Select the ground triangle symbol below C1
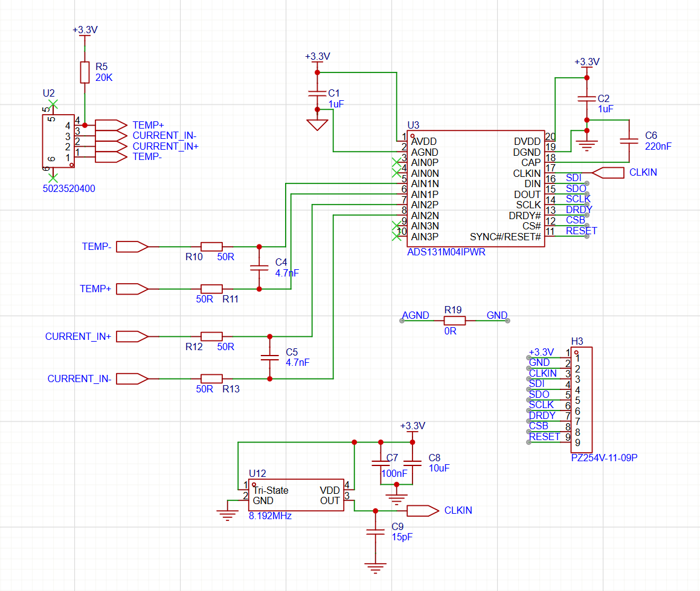This screenshot has width=700, height=591. coord(318,125)
